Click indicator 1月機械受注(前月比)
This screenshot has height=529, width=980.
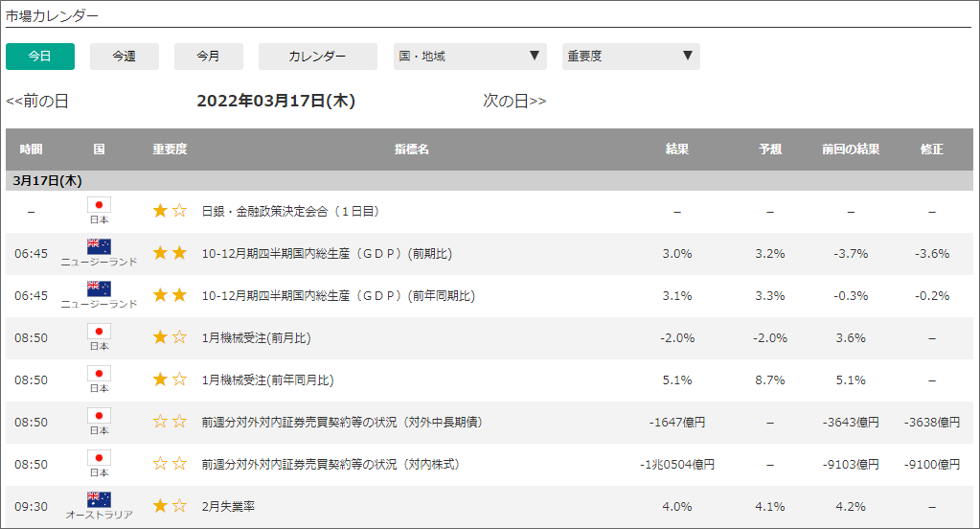pos(256,338)
